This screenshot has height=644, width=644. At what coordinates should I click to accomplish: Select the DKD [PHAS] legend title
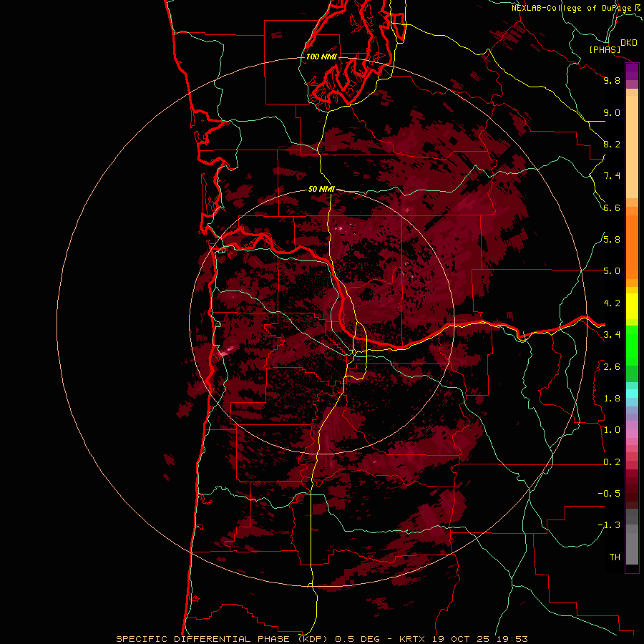pyautogui.click(x=613, y=46)
